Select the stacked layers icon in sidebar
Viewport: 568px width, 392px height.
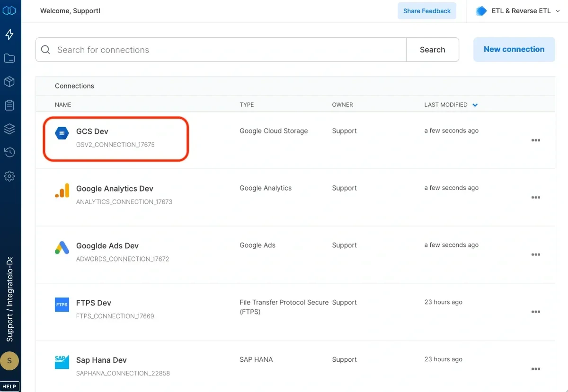coord(10,129)
